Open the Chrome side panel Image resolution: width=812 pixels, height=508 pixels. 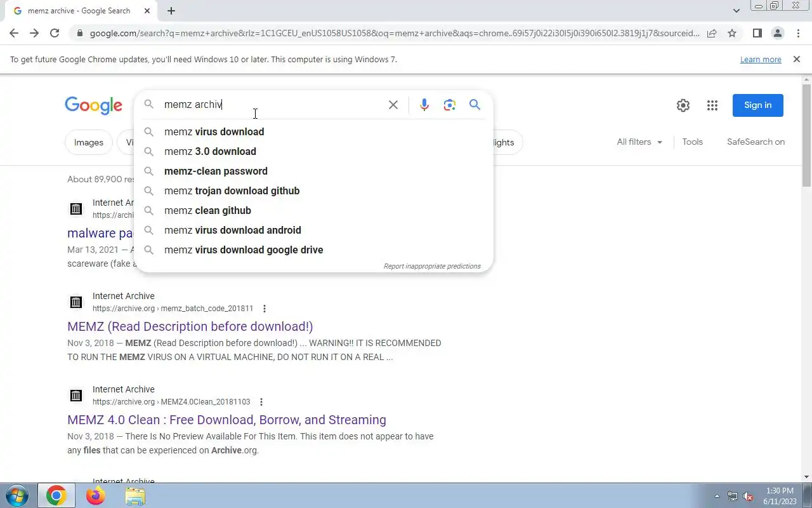757,33
